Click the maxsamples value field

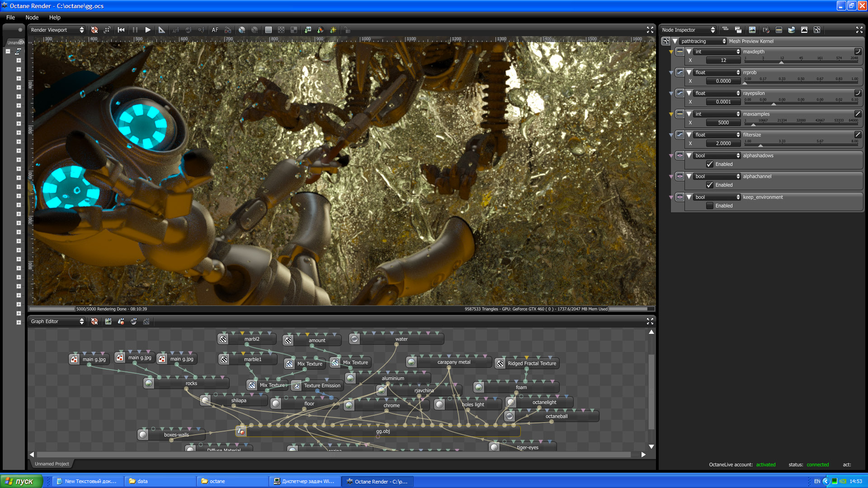[x=723, y=122]
